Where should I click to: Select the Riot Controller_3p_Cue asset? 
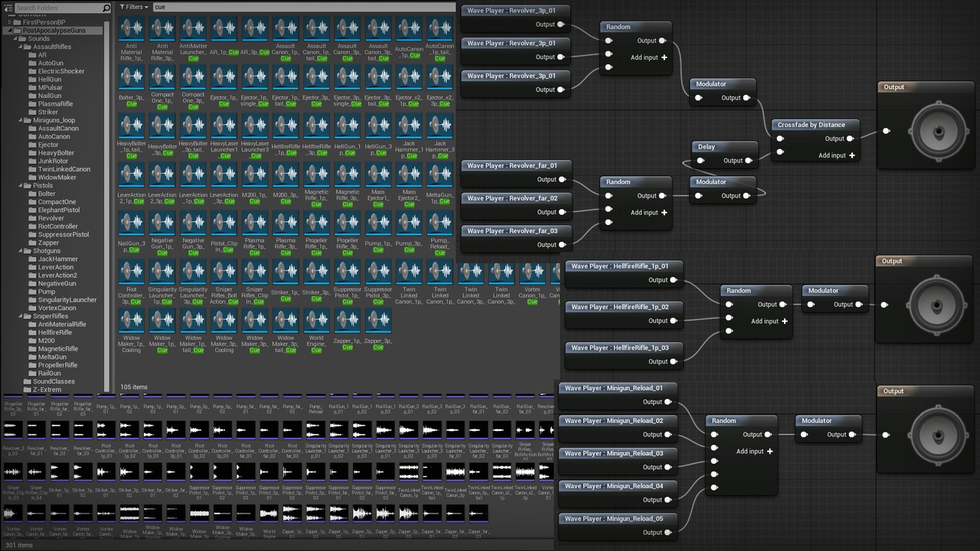click(132, 282)
